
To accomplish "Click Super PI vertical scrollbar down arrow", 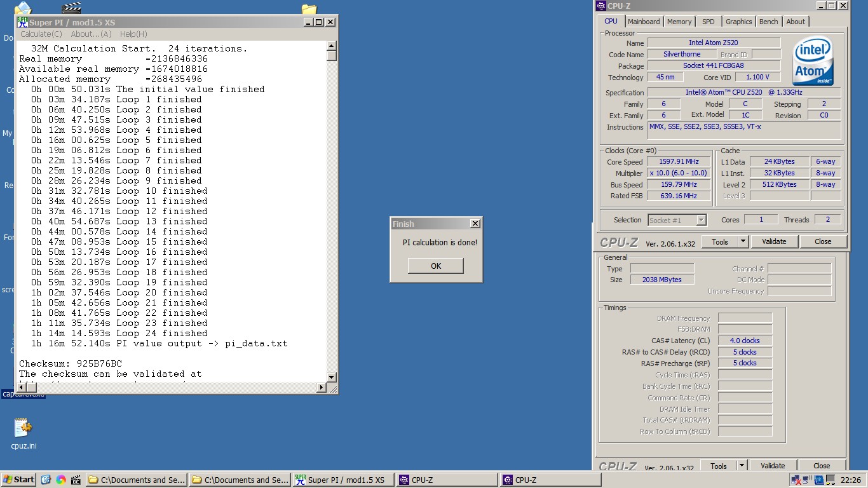I will click(331, 377).
